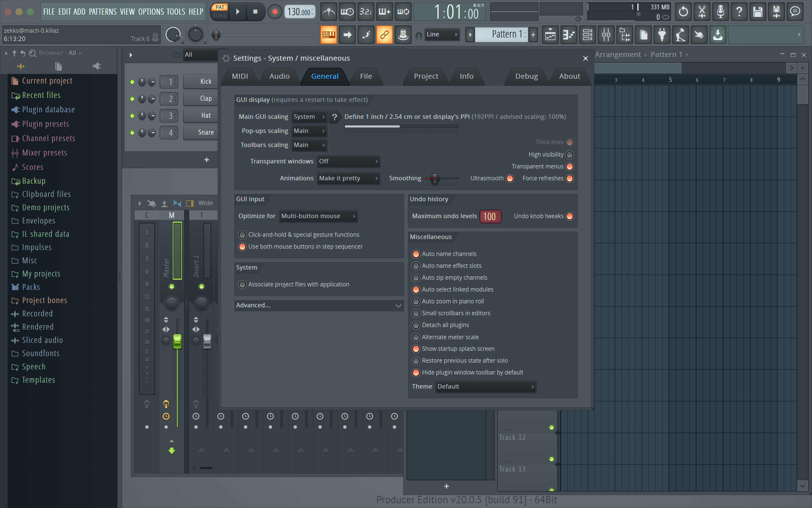Toggle Use both mouse buttons in step sequencer

tap(242, 247)
